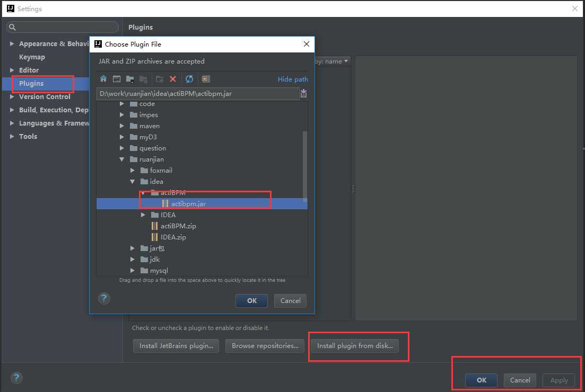This screenshot has height=392, width=585.
Task: Expand the code folder
Action: pos(122,104)
